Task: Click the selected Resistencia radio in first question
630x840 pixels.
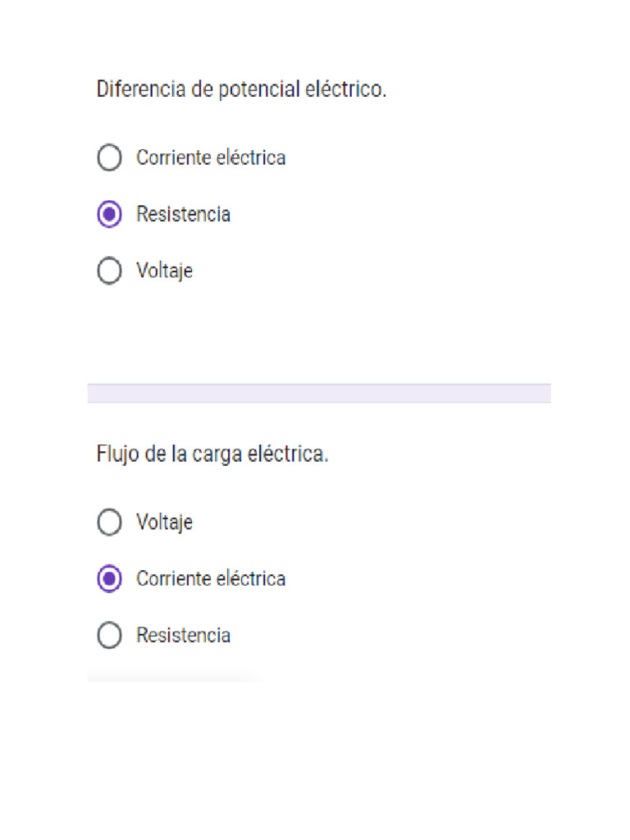Action: pyautogui.click(x=109, y=214)
